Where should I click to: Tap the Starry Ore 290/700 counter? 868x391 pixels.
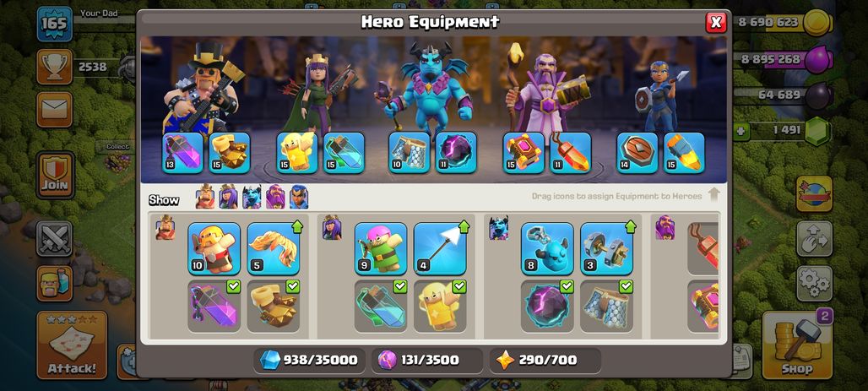pos(545,361)
